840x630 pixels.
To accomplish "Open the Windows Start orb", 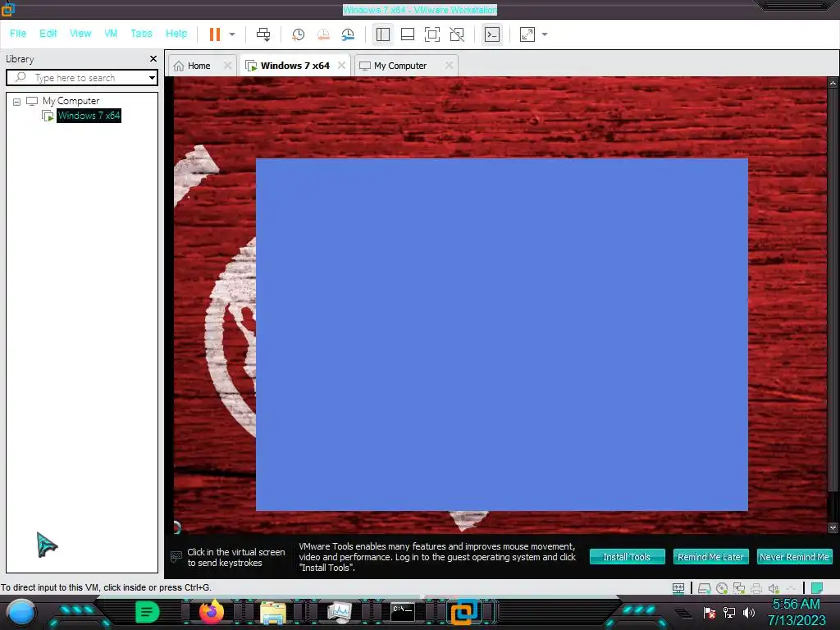I will click(21, 613).
